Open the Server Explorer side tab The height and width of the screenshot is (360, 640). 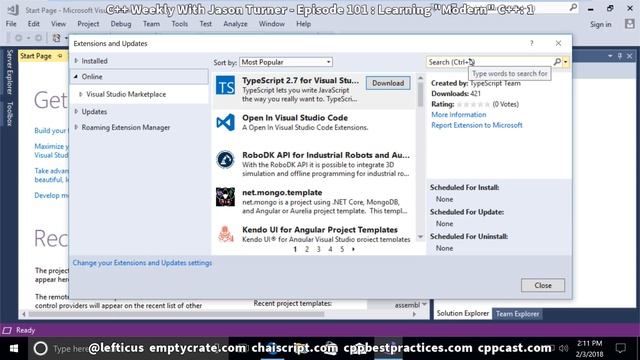coord(9,72)
